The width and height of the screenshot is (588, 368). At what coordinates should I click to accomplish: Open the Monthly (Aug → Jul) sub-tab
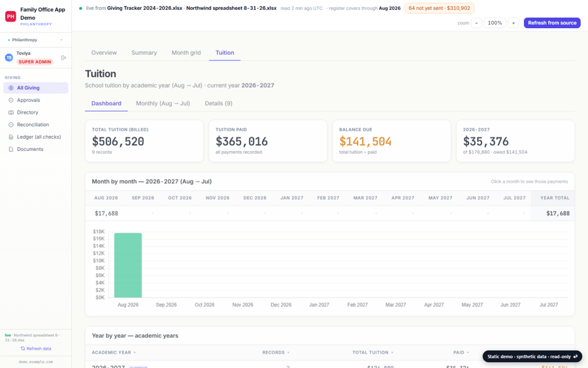(x=163, y=103)
